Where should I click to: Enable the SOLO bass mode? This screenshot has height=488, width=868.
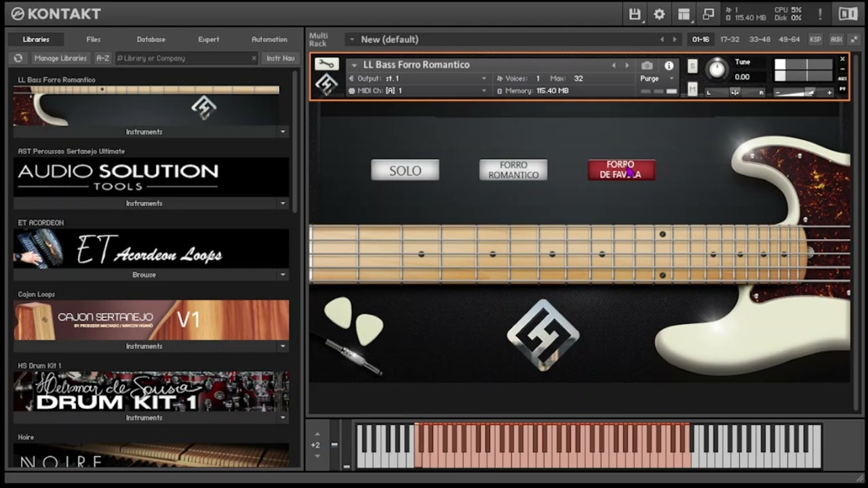click(405, 170)
